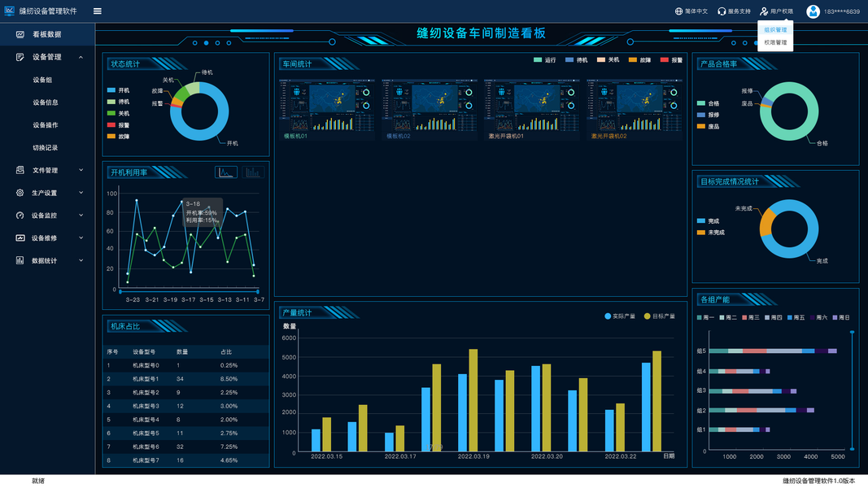Click the 数据统计 bar chart icon

coord(20,260)
